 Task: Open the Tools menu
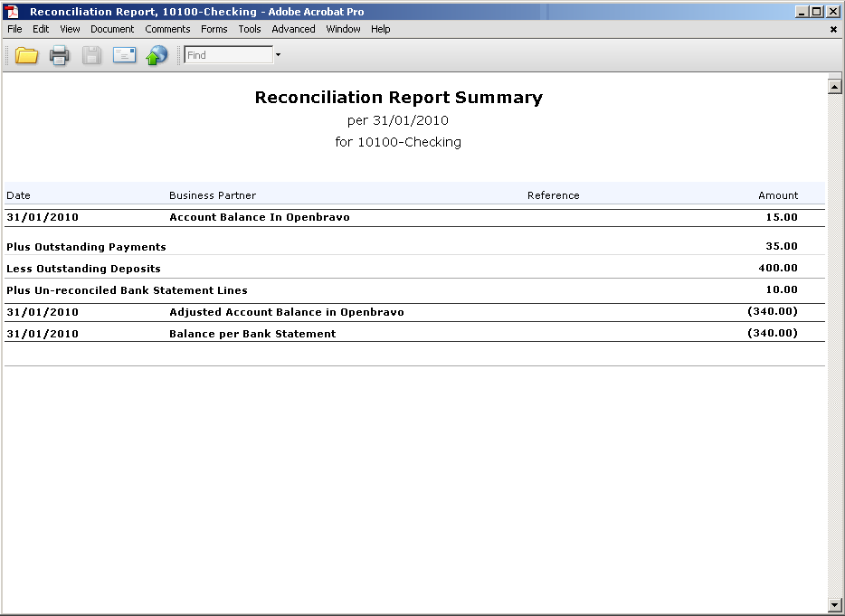[250, 29]
